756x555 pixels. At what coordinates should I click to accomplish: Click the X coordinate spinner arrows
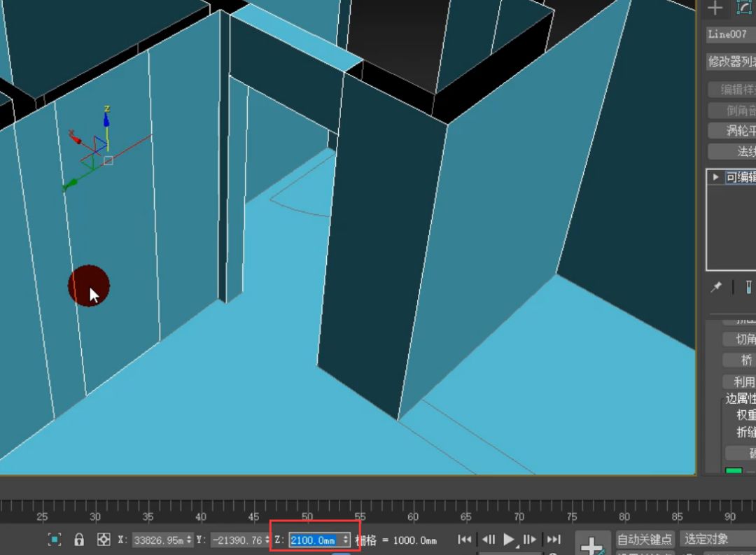pyautogui.click(x=189, y=540)
